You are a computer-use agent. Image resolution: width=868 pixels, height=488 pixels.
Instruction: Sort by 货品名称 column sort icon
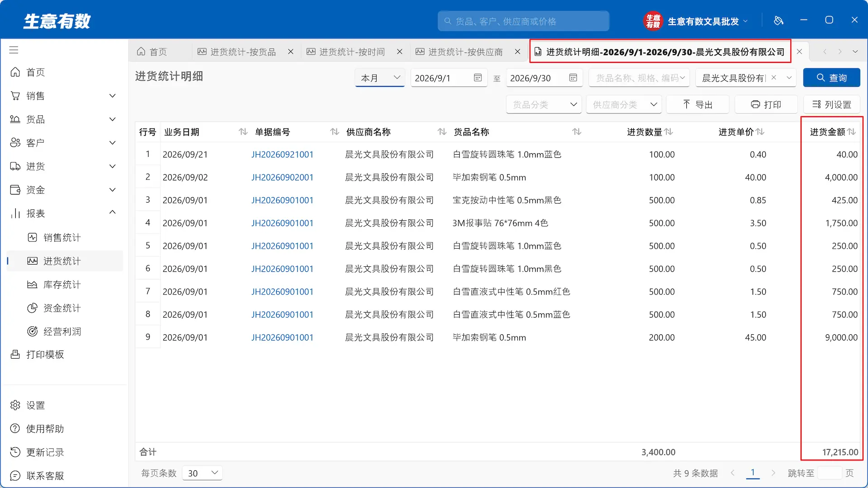[577, 132]
